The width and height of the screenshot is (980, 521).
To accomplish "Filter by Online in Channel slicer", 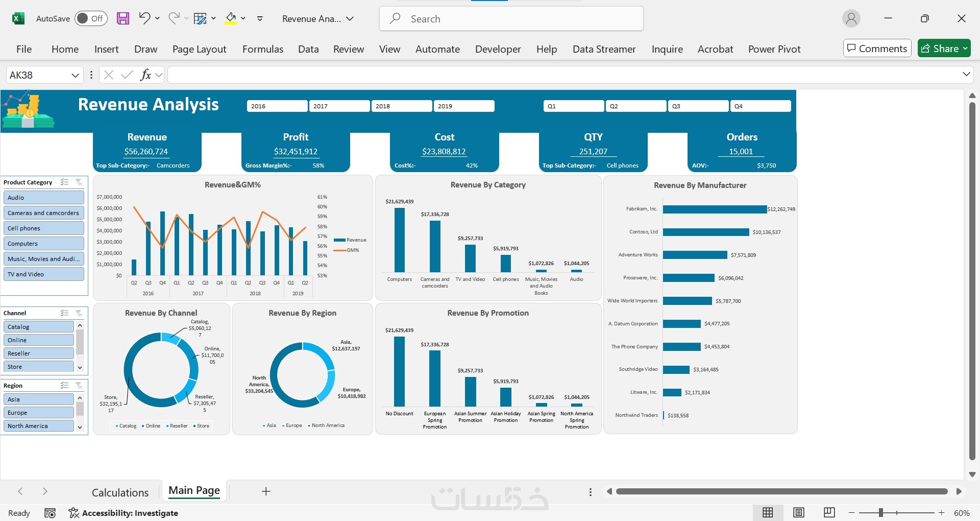I will (39, 340).
